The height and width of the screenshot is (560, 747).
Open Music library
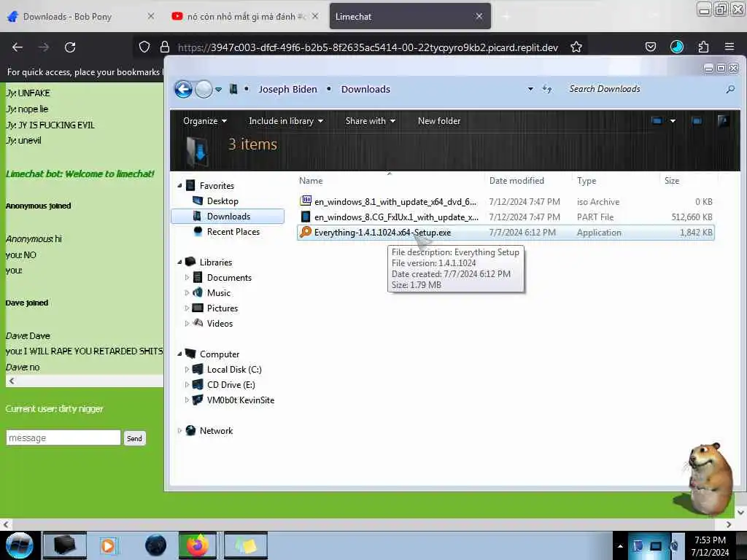219,292
